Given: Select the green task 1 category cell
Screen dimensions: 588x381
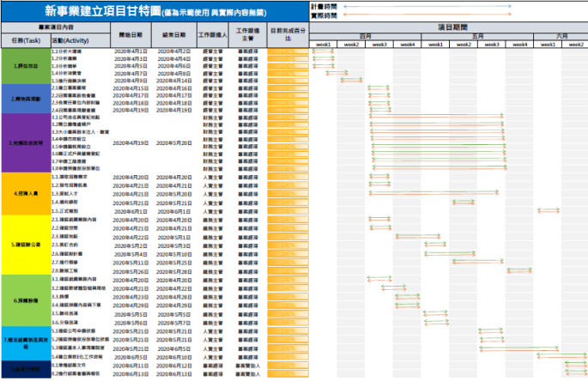Looking at the screenshot, I should pos(25,65).
